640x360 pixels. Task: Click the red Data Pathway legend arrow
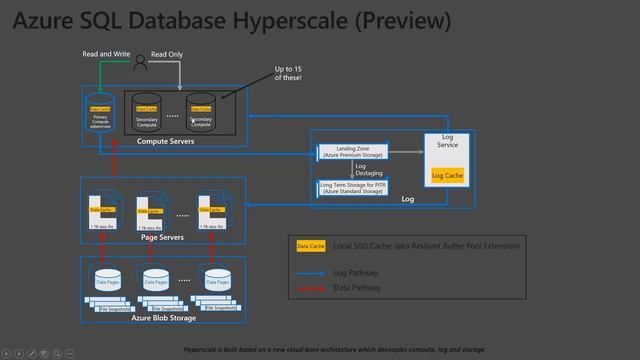(x=311, y=288)
